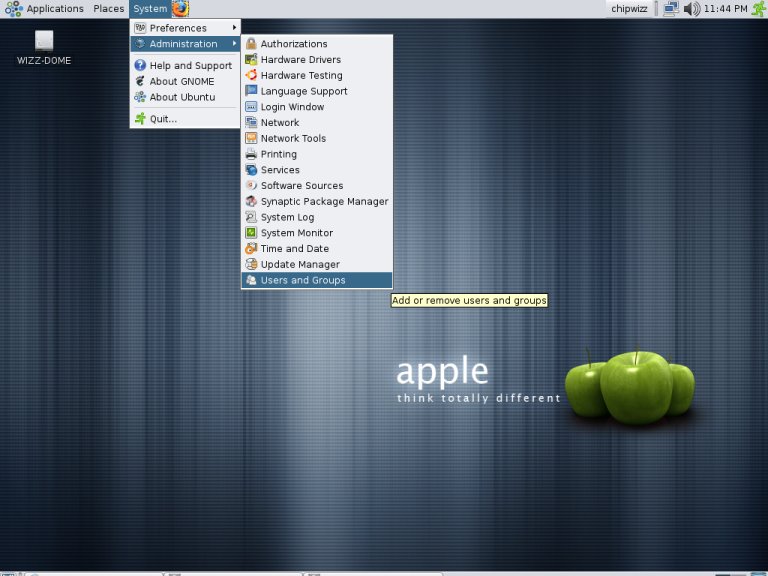768x576 pixels.
Task: Open the Applications menu
Action: click(55, 9)
